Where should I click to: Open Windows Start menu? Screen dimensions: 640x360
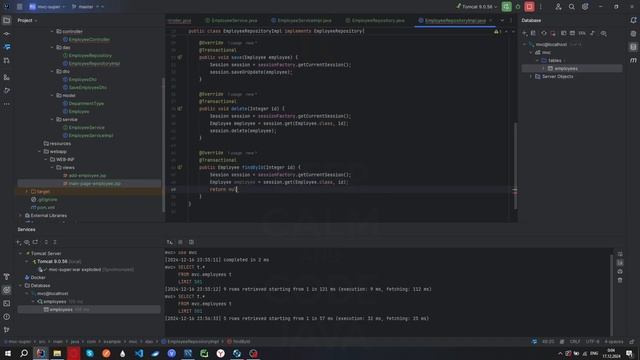pyautogui.click(x=7, y=353)
